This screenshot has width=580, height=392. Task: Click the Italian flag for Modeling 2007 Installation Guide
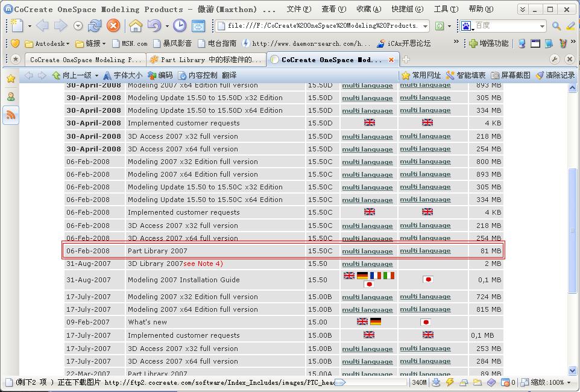pos(388,276)
